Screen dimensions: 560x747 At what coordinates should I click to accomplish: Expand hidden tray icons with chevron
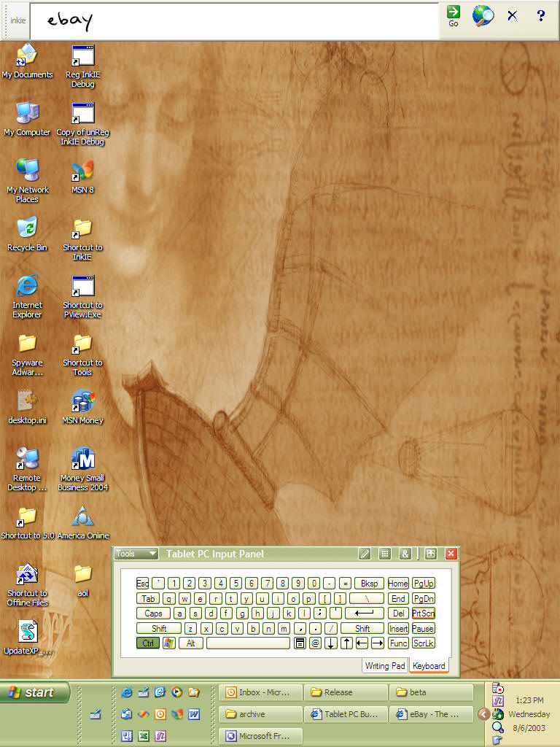(484, 714)
